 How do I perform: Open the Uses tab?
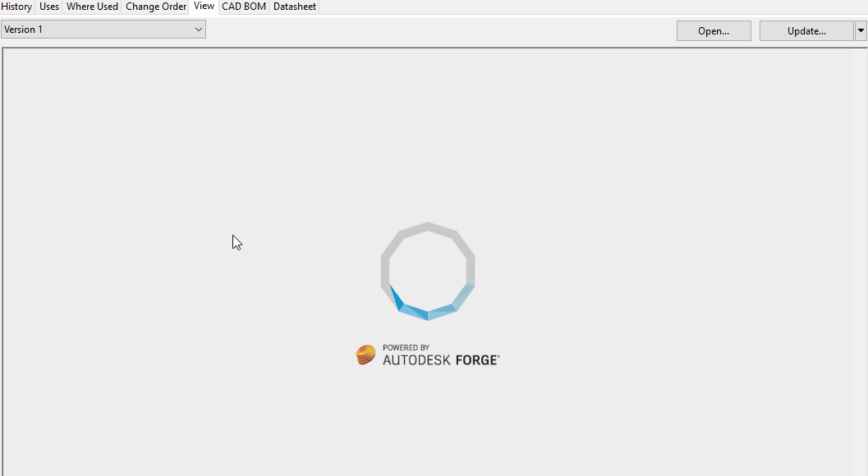(49, 7)
